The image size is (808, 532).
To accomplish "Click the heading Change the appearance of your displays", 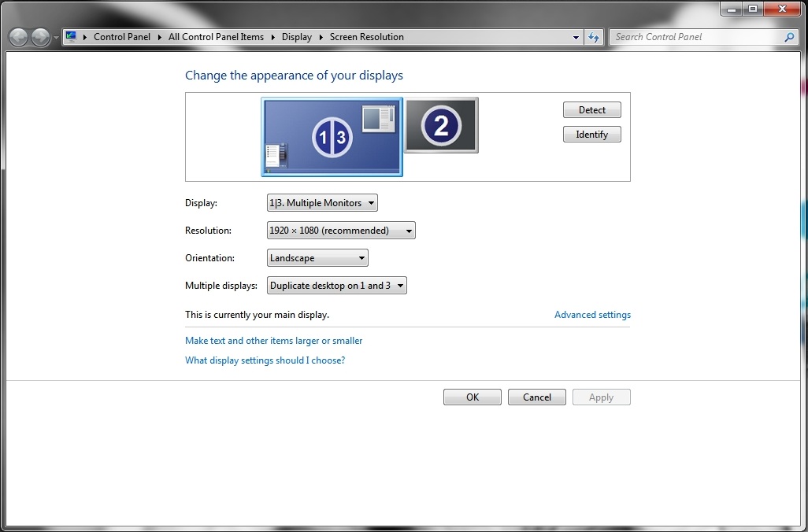I will (x=295, y=76).
